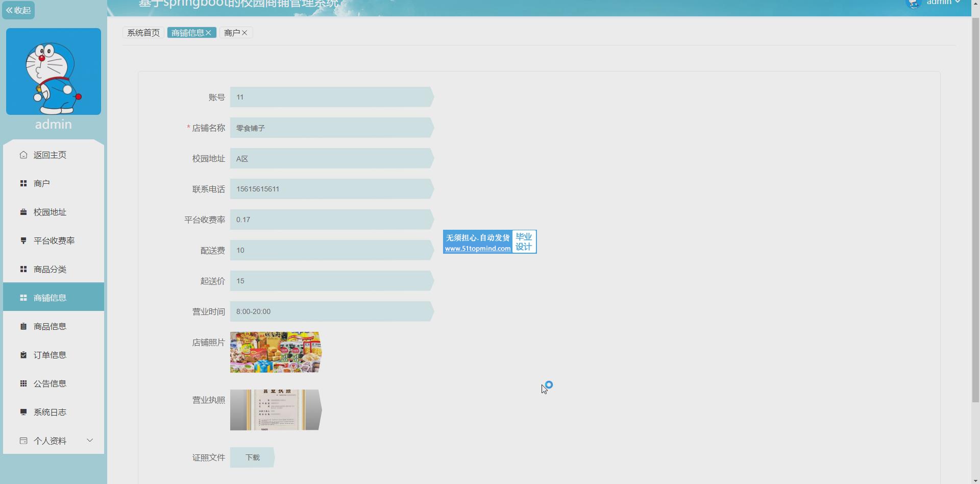
Task: Click the card icon beside 个人资料
Action: [x=23, y=441]
